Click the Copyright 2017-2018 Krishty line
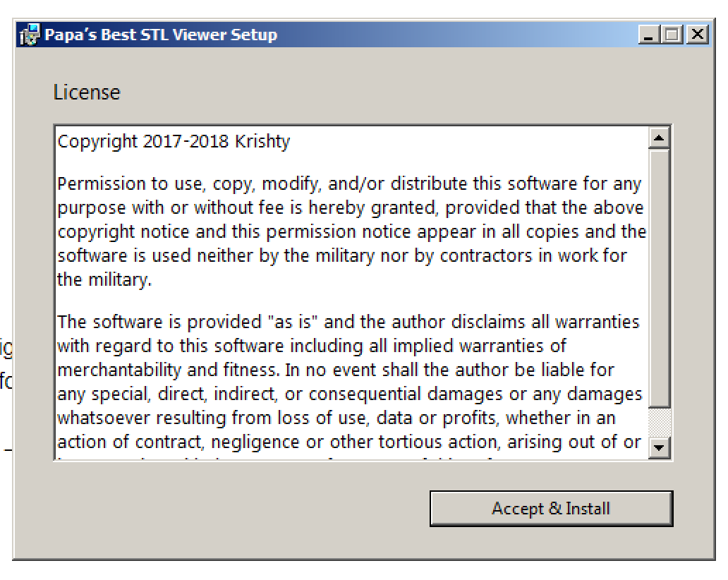This screenshot has width=728, height=580. point(174,141)
